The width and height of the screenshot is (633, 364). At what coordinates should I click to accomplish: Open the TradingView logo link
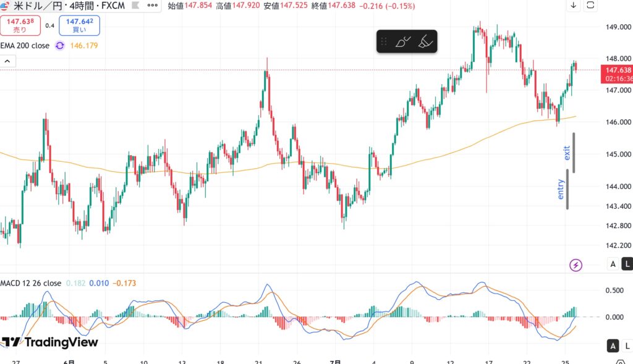tap(49, 342)
